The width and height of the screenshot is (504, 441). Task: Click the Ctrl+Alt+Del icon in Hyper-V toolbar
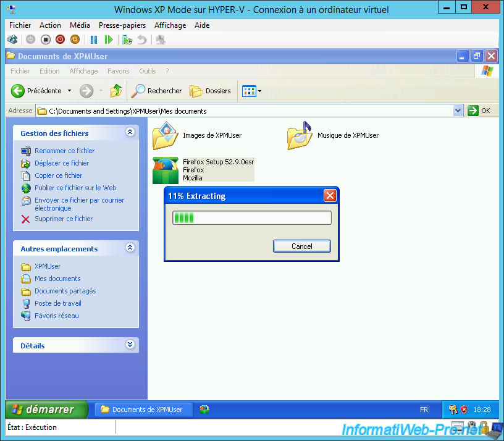pyautogui.click(x=12, y=40)
